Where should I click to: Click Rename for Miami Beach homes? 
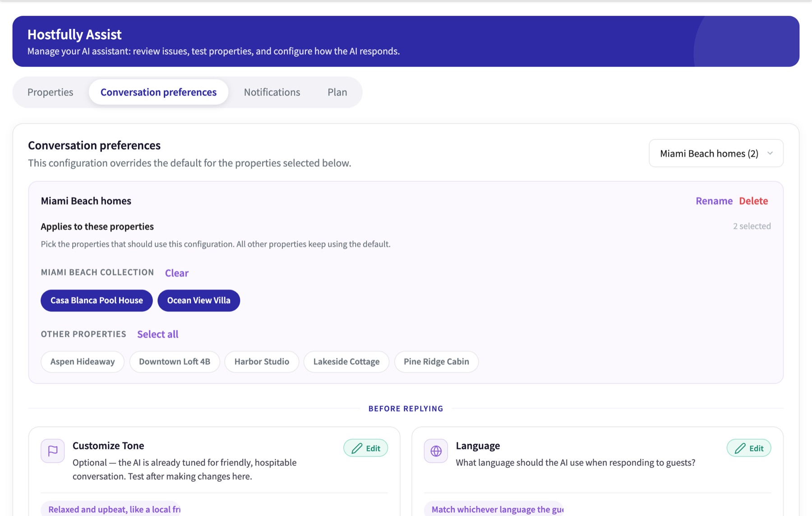click(714, 201)
